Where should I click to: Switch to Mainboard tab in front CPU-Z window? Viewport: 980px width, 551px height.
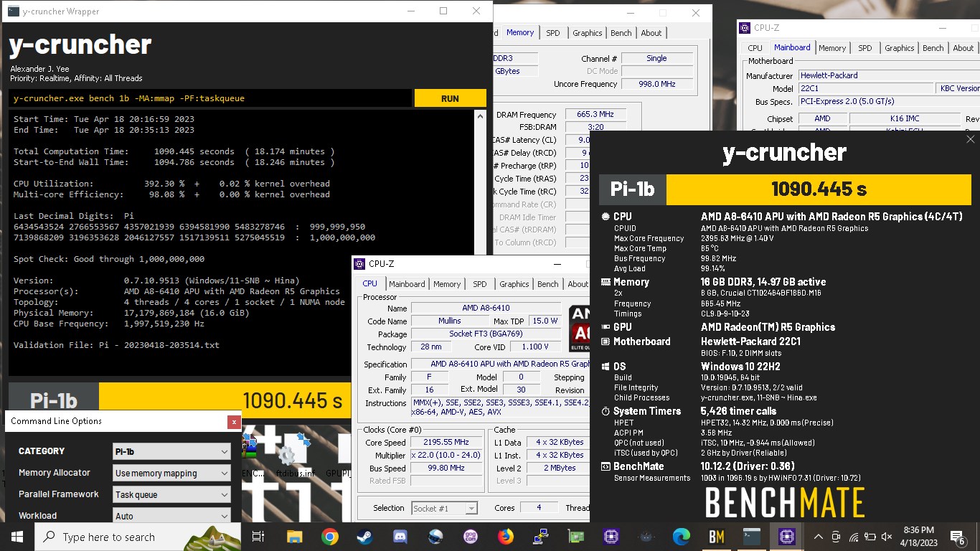tap(407, 284)
